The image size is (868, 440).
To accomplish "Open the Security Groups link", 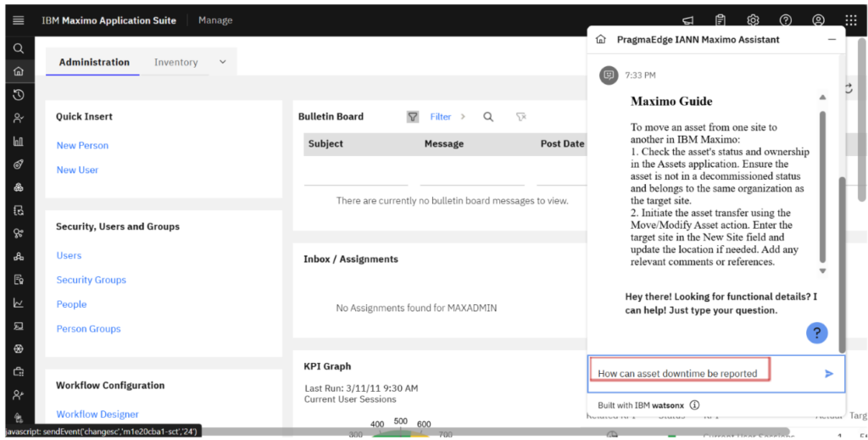I will pos(91,280).
